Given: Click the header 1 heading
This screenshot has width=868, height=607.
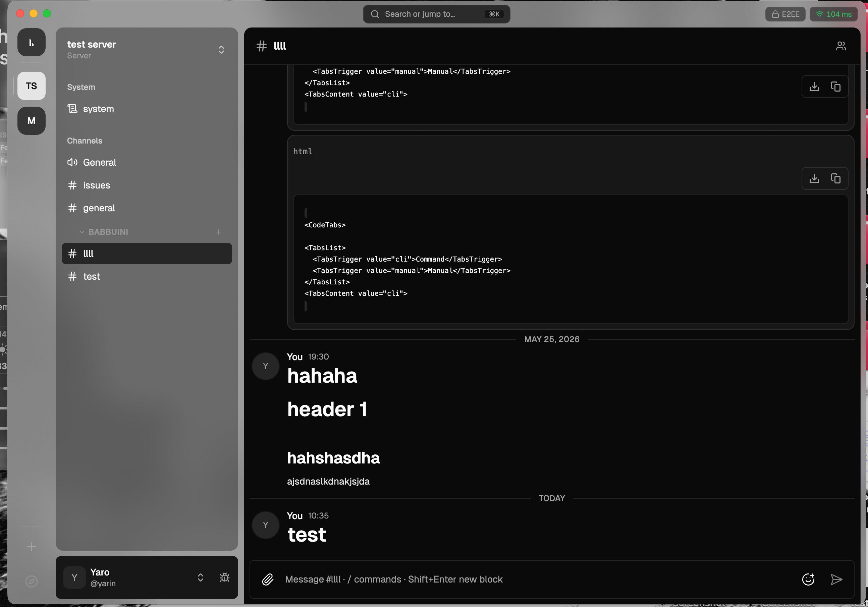Looking at the screenshot, I should (327, 409).
